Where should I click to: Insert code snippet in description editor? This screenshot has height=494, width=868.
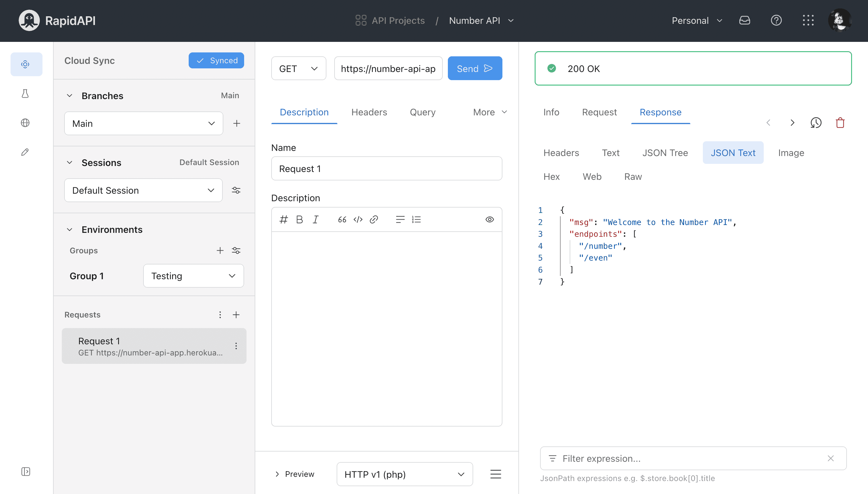point(358,220)
